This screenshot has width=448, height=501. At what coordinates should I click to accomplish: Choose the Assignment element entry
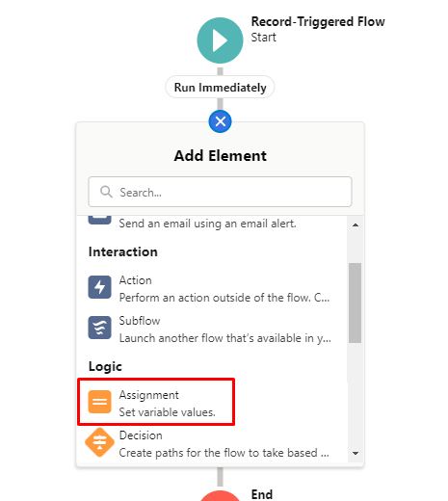tap(156, 402)
